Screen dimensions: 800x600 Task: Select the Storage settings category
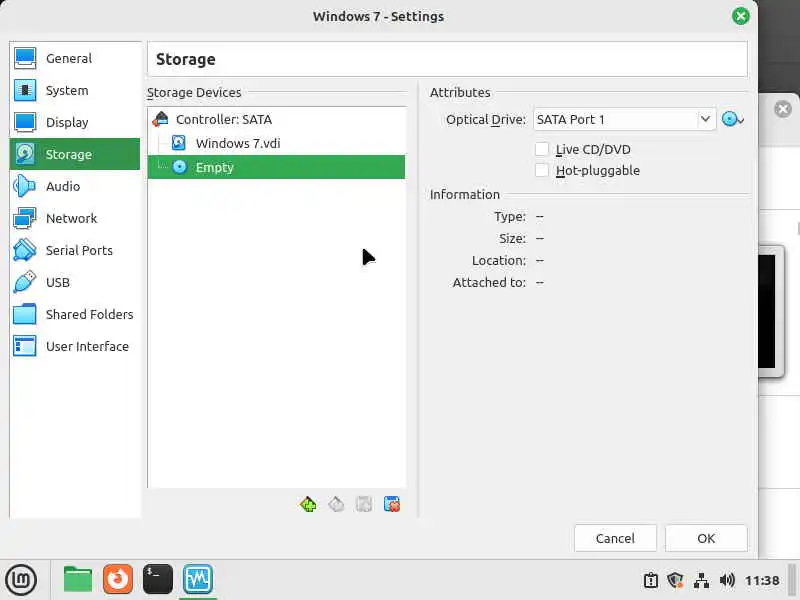[x=74, y=154]
